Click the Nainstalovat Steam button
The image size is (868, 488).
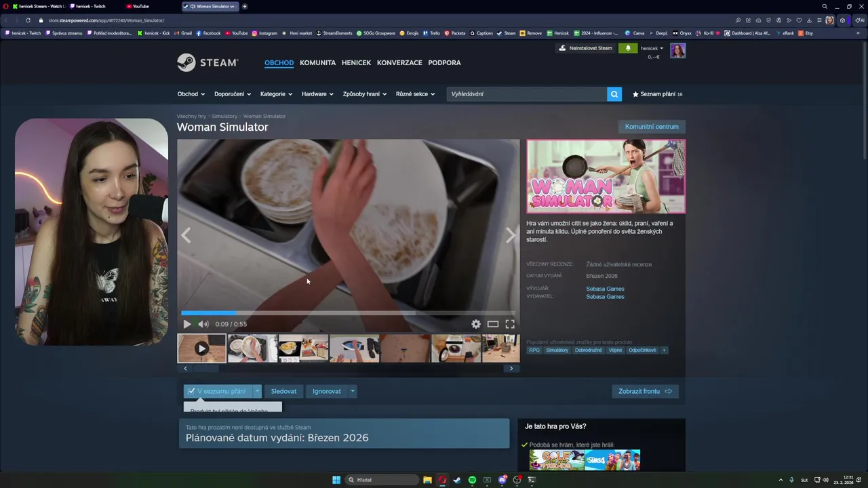point(585,48)
